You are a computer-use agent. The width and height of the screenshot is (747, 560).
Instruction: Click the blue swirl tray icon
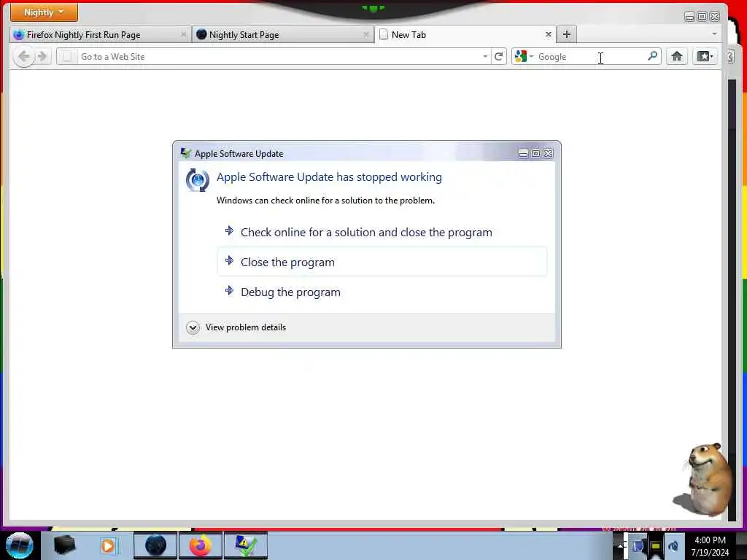pos(673,545)
